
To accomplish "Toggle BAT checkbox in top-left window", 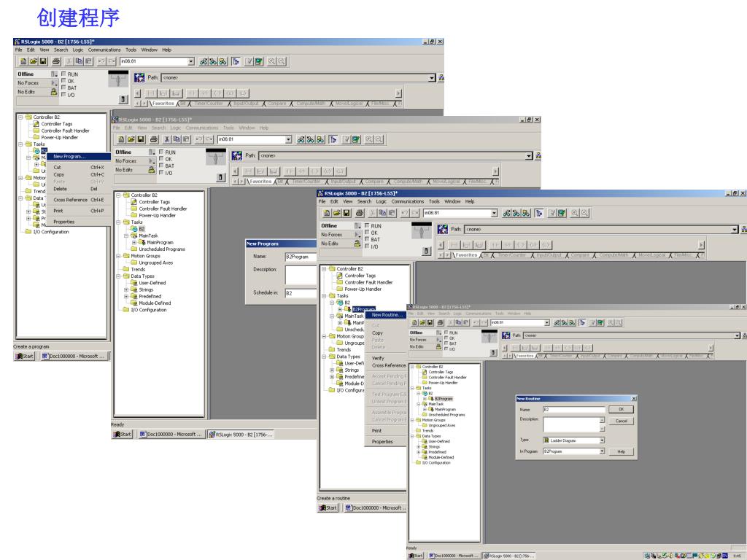I will tap(63, 87).
